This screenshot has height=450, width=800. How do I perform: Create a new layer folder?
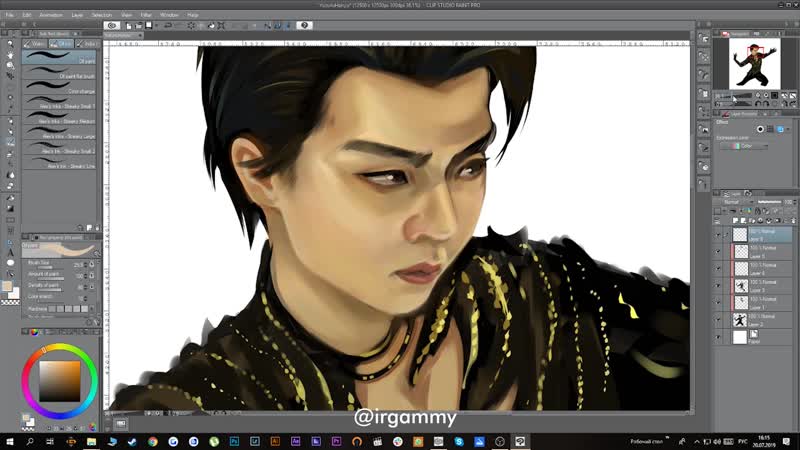pyautogui.click(x=752, y=220)
